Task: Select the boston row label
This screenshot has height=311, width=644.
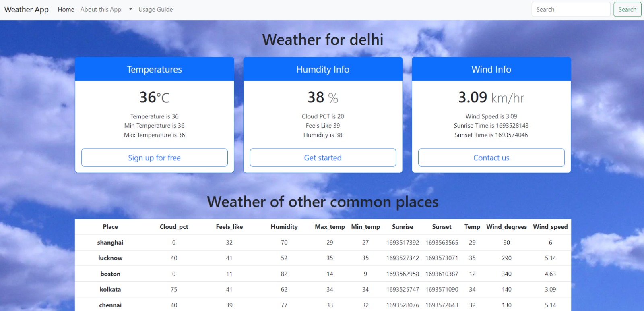Action: 110,274
